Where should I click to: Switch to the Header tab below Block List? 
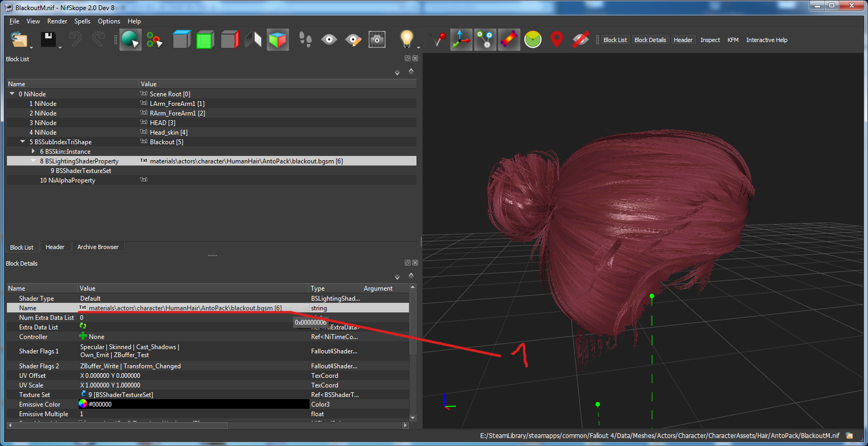coord(55,247)
